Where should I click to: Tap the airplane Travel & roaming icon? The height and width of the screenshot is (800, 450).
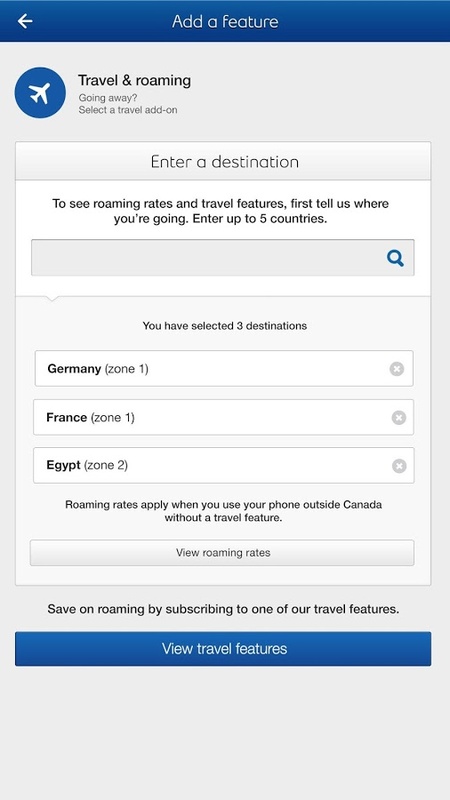coord(40,93)
